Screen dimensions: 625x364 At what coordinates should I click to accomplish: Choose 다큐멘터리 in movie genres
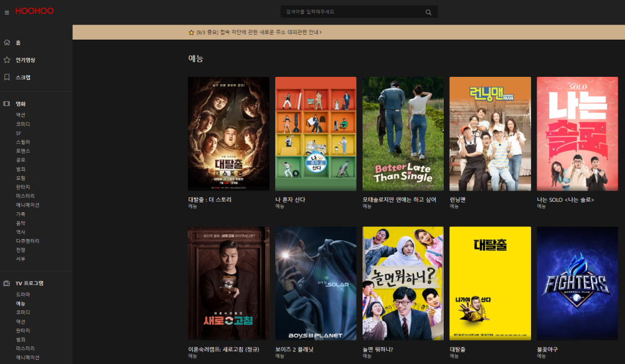click(27, 241)
